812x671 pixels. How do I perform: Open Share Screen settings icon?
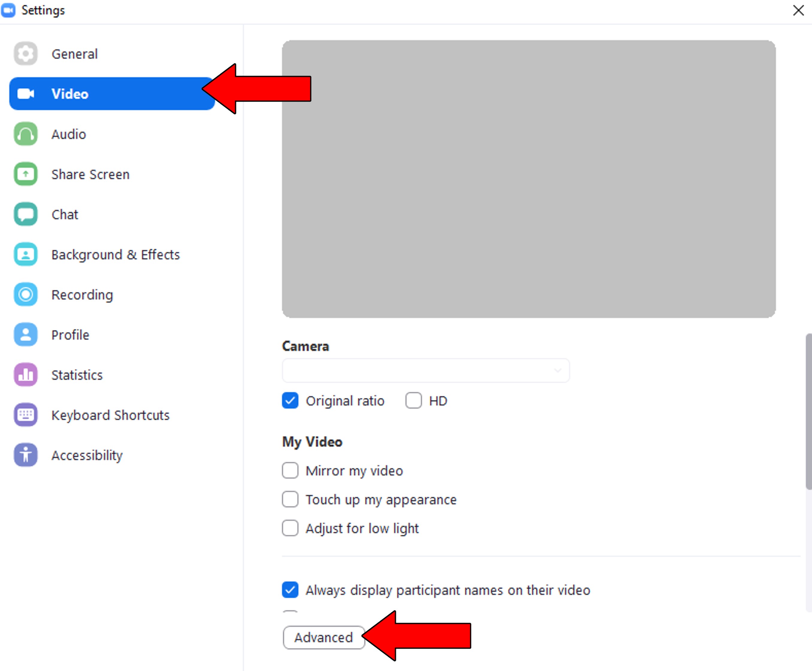click(25, 174)
